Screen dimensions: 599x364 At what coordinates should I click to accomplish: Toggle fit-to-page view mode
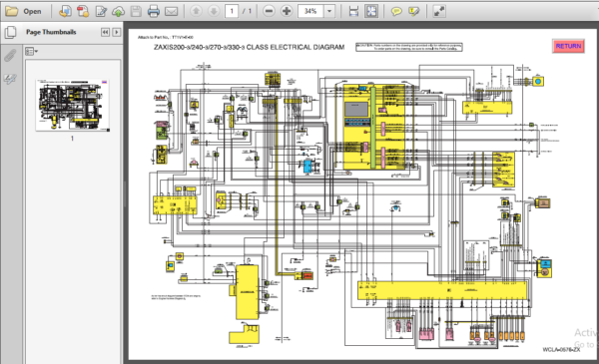click(371, 11)
